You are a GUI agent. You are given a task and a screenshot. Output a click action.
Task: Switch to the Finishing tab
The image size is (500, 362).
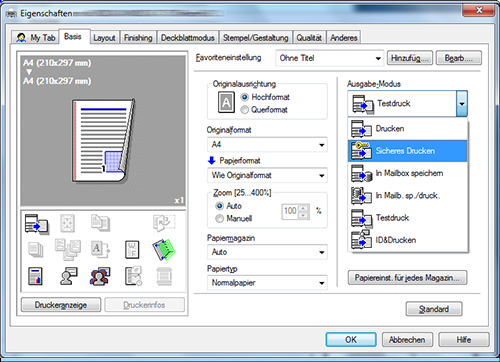tap(138, 38)
